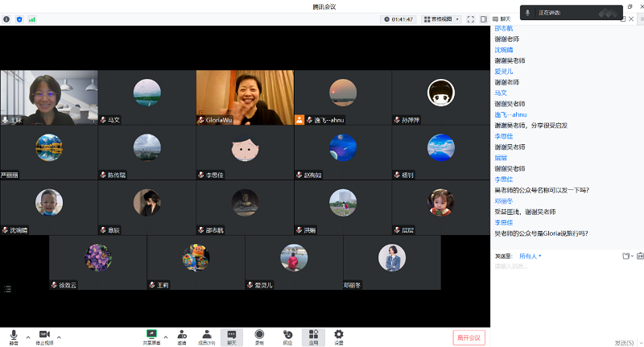This screenshot has width=644, height=347.
Task: Open 发送至 所有人 recipient dropdown
Action: pos(530,256)
